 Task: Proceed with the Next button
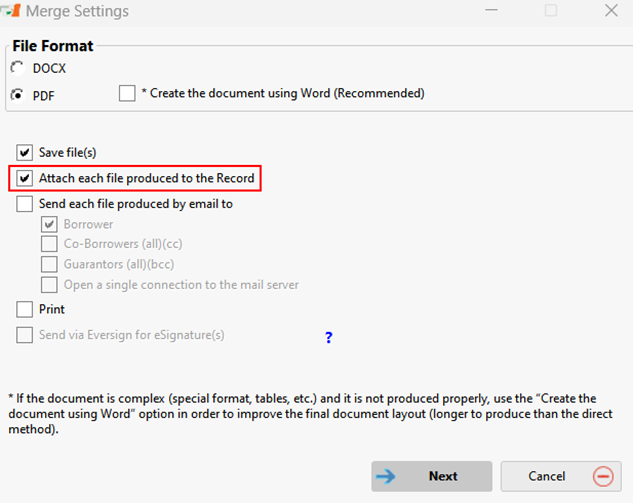pos(432,476)
